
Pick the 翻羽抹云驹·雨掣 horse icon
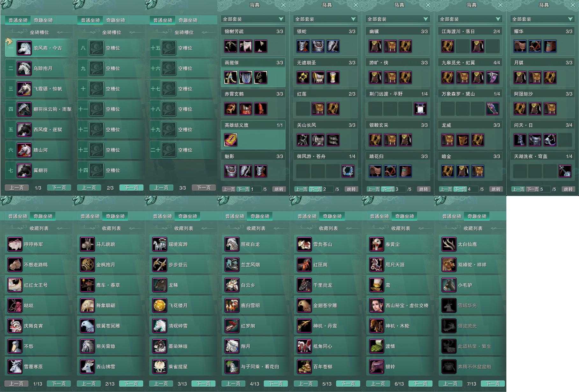coord(24,109)
